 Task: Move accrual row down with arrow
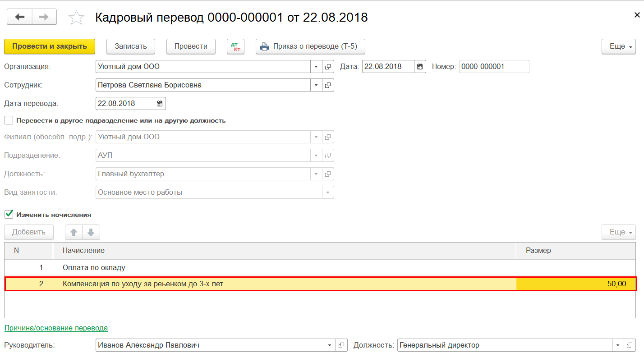coord(91,232)
